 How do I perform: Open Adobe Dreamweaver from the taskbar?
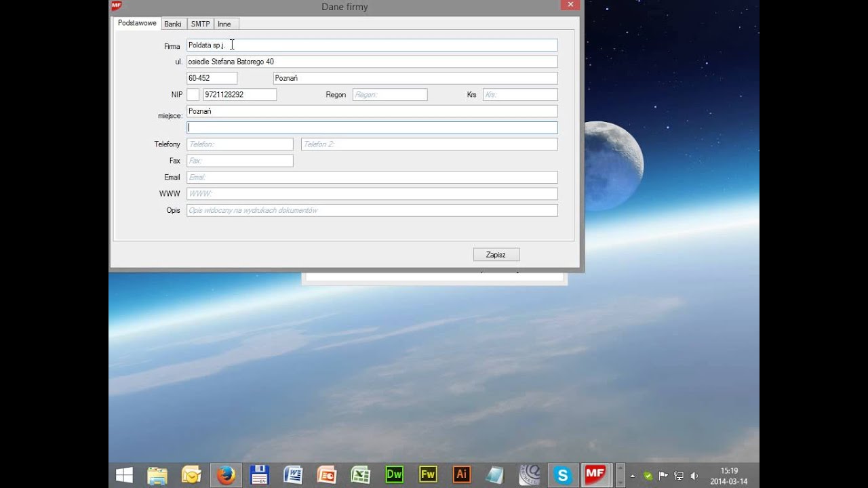tap(394, 475)
